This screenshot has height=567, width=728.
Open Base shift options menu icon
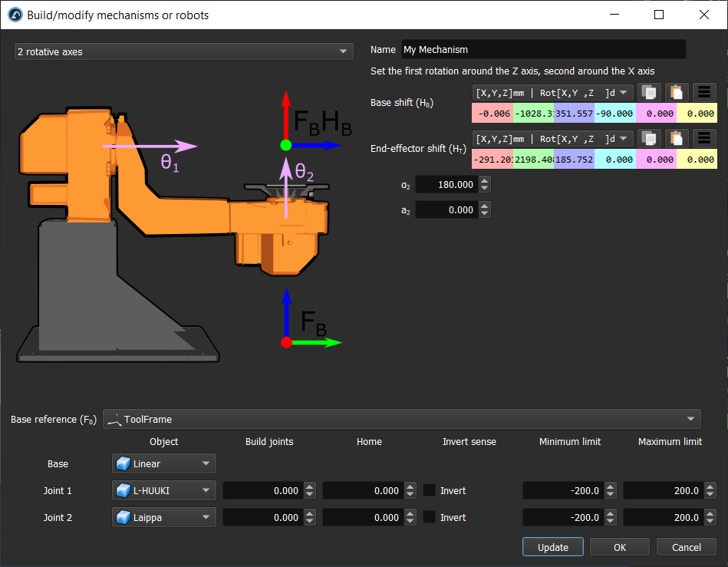704,92
